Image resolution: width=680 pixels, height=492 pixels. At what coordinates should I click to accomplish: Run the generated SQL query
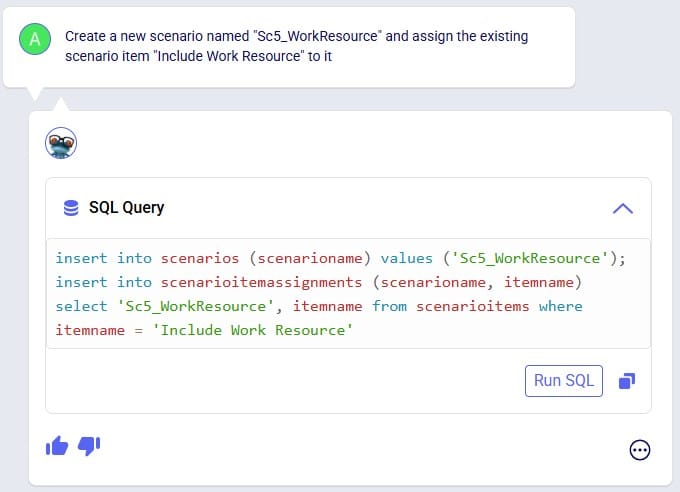point(564,380)
